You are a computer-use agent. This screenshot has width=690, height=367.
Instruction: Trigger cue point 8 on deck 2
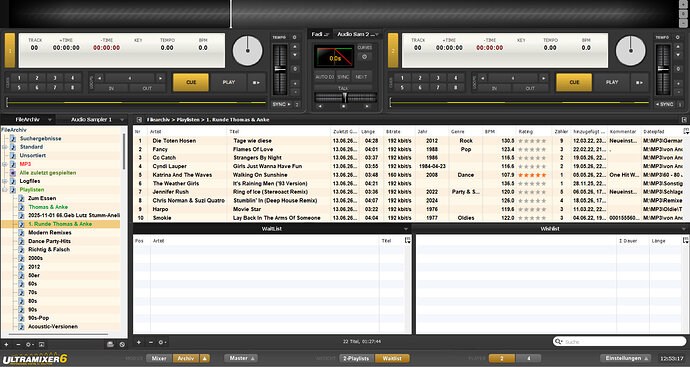click(x=455, y=88)
